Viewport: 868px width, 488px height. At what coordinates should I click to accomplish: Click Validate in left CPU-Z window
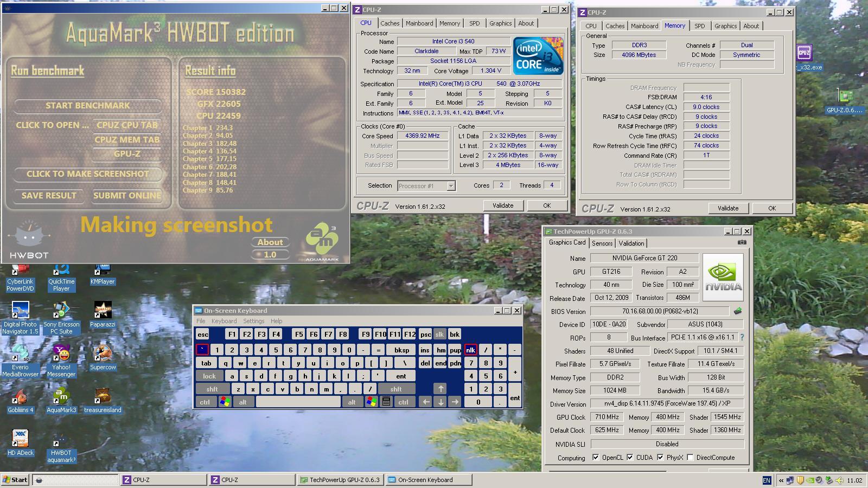503,206
